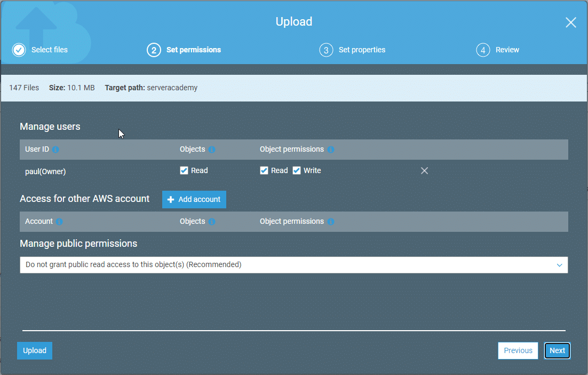
Task: Click info icon beside Objects in Manage users
Action: click(212, 150)
